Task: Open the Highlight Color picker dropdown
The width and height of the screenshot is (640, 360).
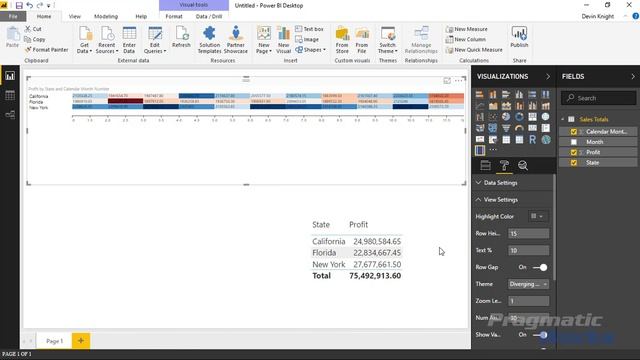Action: pos(538,216)
